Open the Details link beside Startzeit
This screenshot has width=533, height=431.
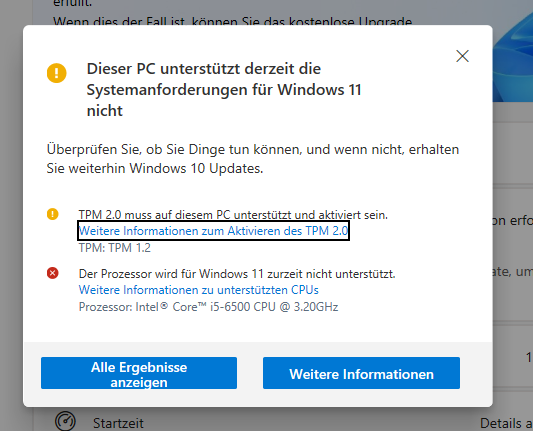pyautogui.click(x=506, y=424)
